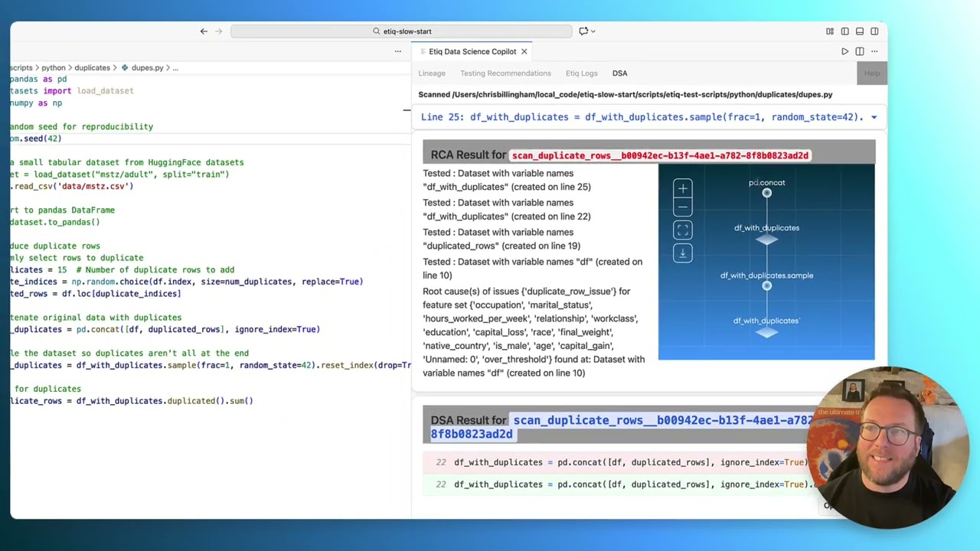The height and width of the screenshot is (551, 980).
Task: Toggle the primary sidebar visibility
Action: 844,31
